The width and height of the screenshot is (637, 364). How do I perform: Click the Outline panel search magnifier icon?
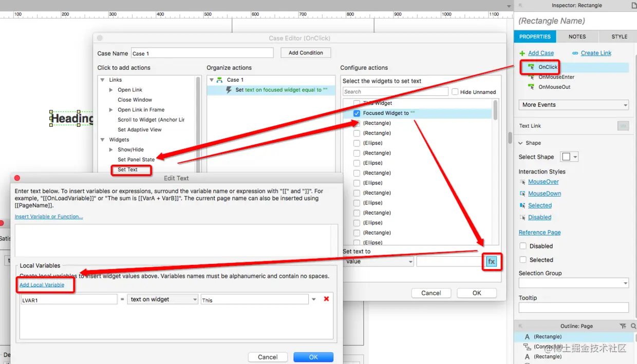[633, 326]
